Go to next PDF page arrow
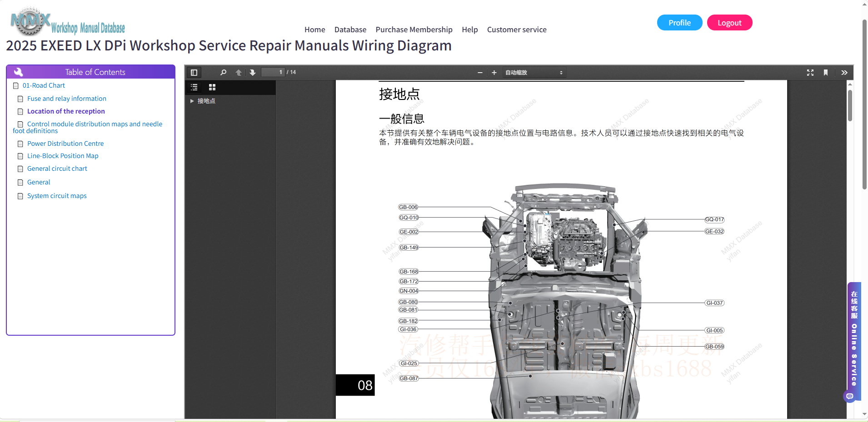This screenshot has height=422, width=868. click(x=253, y=73)
